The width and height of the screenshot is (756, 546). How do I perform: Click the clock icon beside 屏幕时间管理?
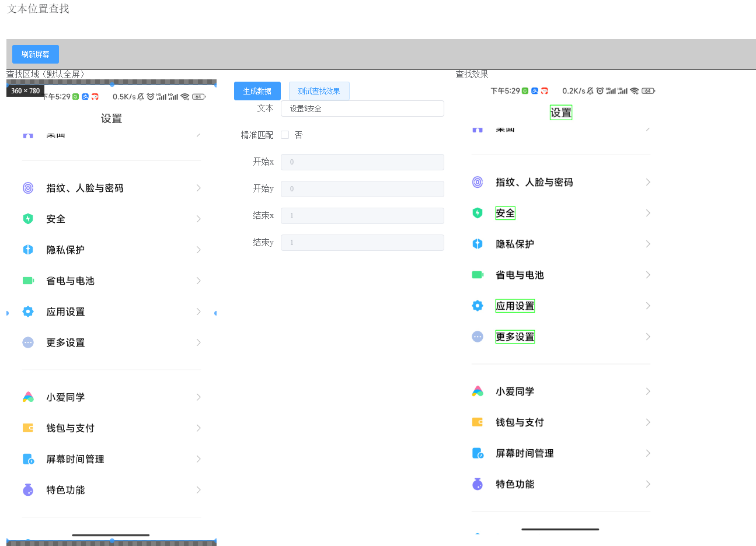click(28, 459)
